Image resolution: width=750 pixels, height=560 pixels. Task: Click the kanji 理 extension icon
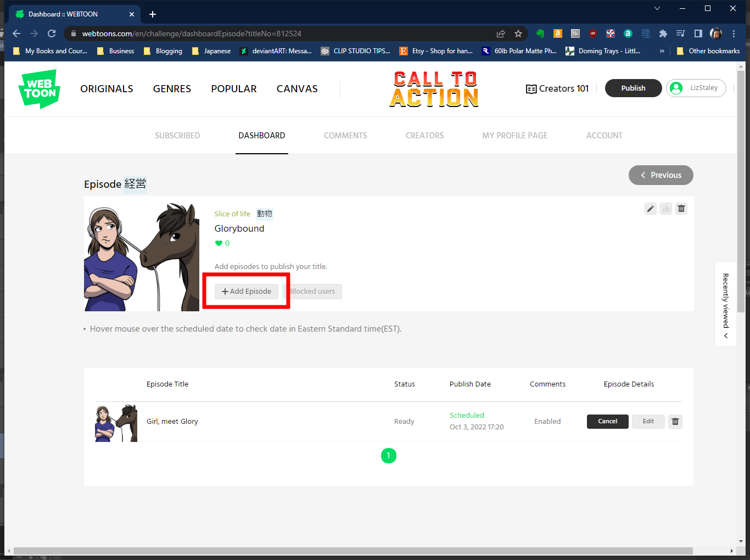646,33
